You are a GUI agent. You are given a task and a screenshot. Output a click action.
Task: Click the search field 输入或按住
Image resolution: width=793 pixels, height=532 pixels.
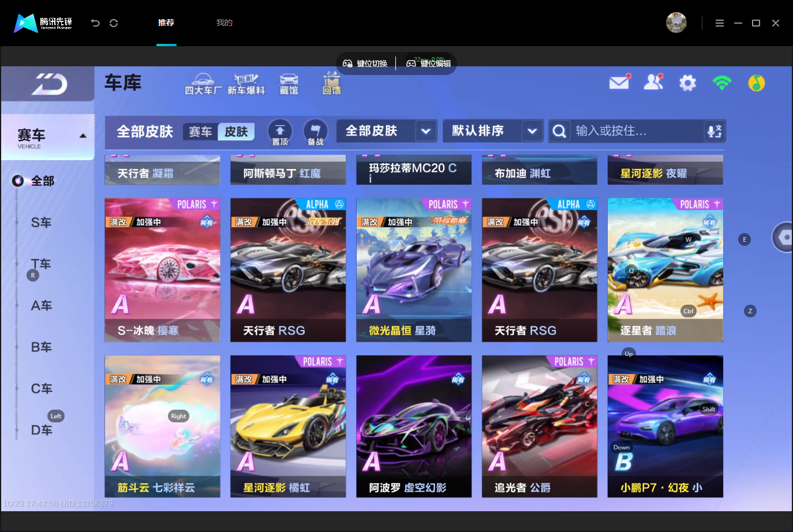click(637, 131)
